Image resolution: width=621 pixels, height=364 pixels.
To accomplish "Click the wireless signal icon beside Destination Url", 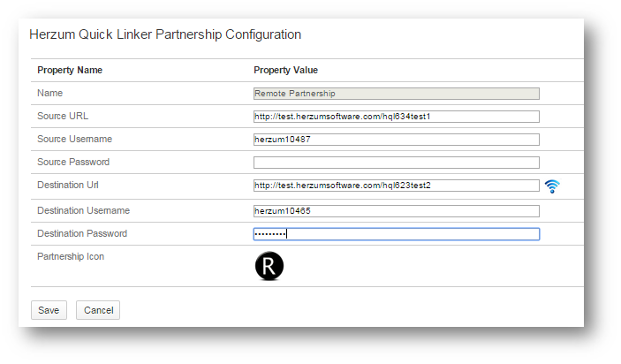I will pos(552,186).
